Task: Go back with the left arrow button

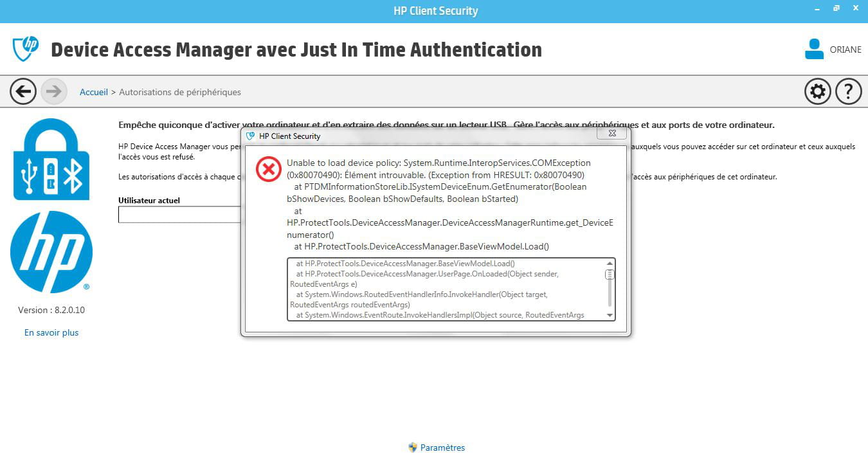Action: 23,91
